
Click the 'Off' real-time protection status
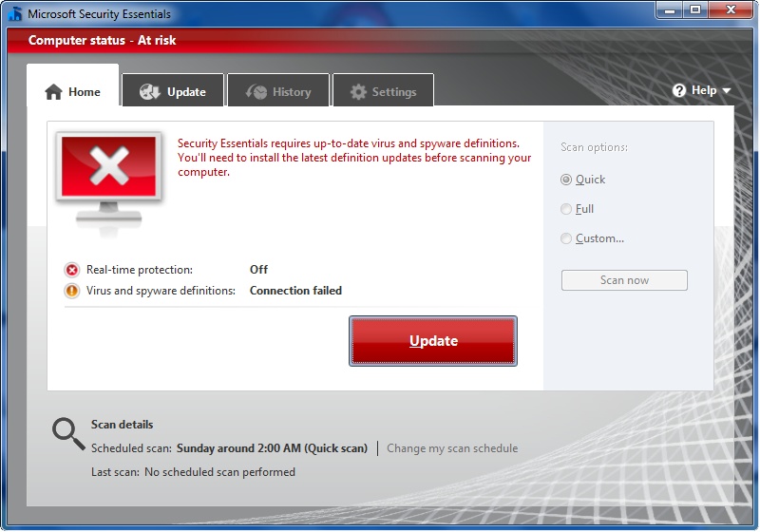tap(258, 270)
